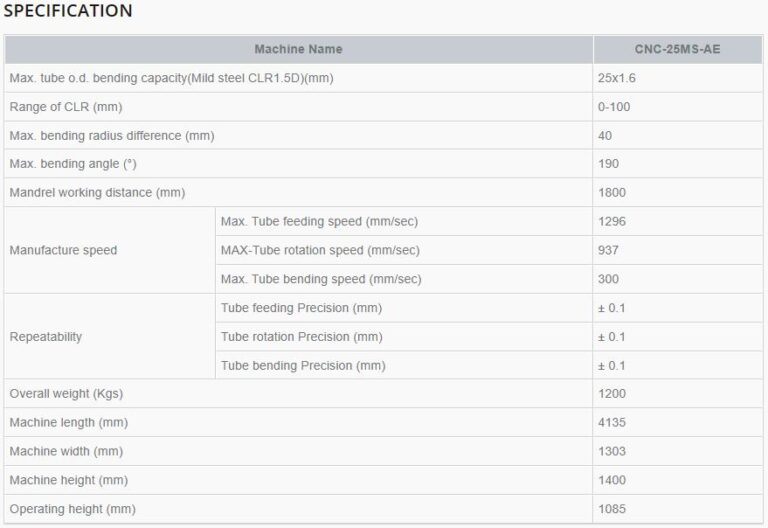768x528 pixels.
Task: Select the Range of CLR (mm) label
Action: [x=65, y=107]
